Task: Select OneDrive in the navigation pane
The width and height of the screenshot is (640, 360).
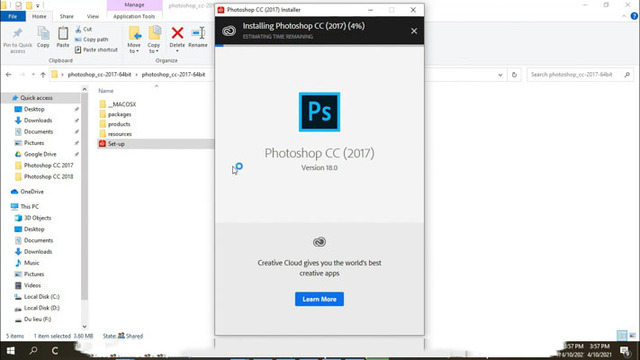Action: pyautogui.click(x=31, y=191)
